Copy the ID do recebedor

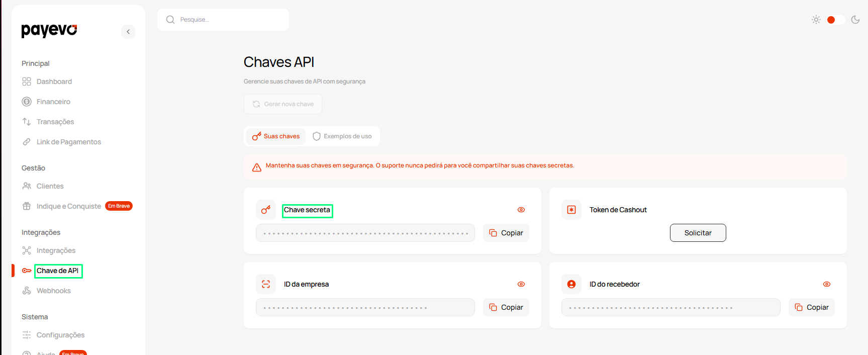pyautogui.click(x=812, y=307)
